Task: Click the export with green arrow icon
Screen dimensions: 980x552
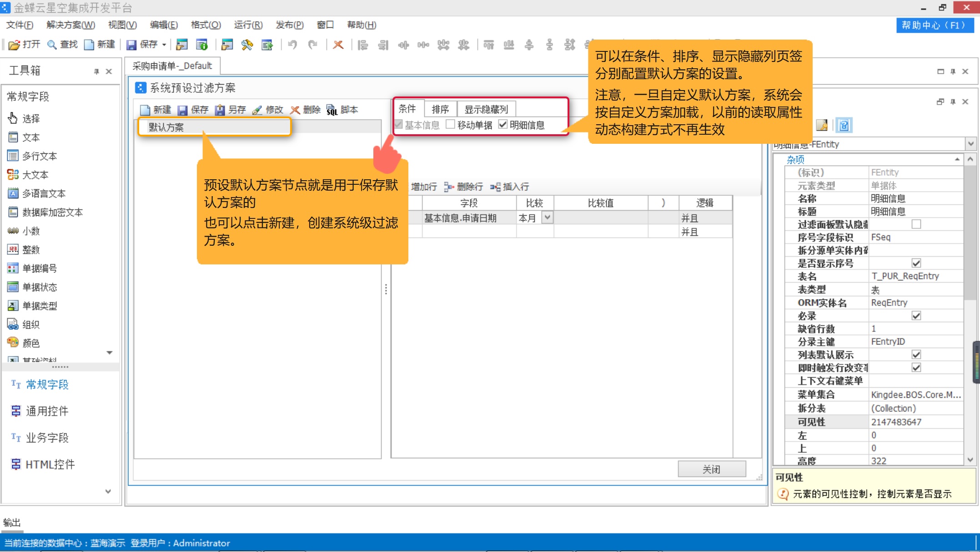Action: 267,45
